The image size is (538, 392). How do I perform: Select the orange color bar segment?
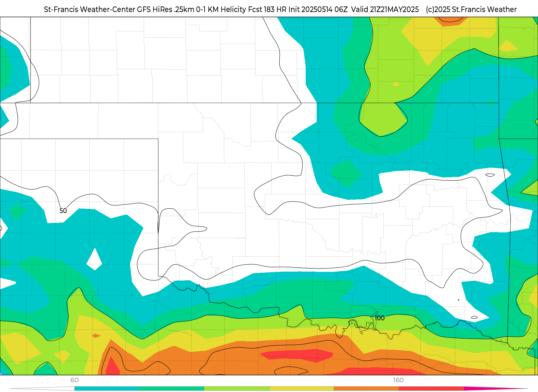tap(366, 389)
